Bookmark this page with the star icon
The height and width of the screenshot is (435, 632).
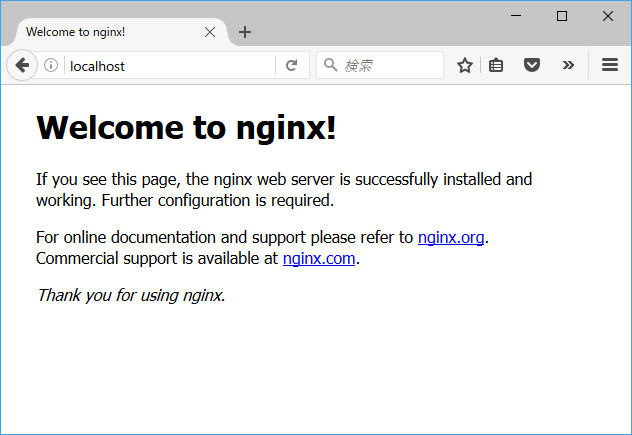click(x=465, y=65)
